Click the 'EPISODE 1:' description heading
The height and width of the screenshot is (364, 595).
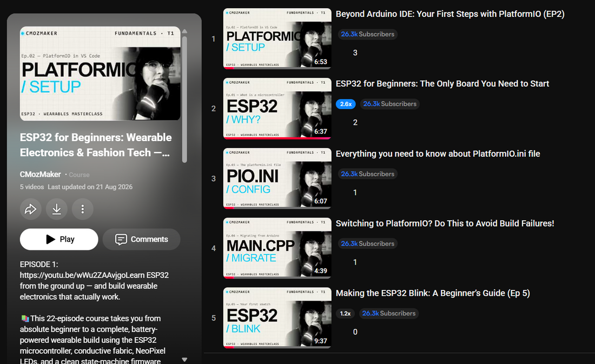39,264
